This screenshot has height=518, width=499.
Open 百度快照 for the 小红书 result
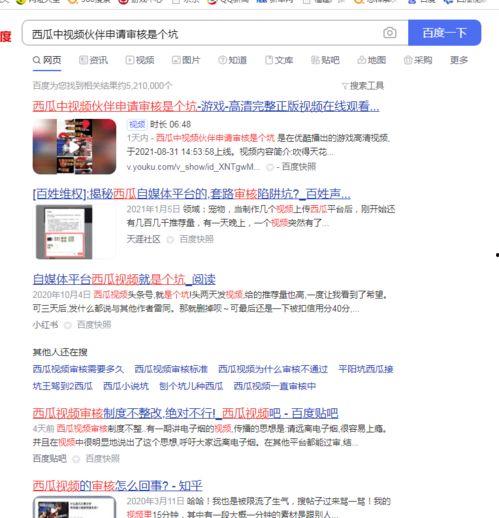(94, 324)
